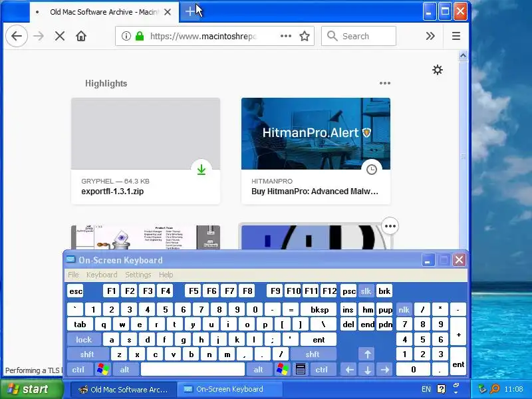This screenshot has width=532, height=399.
Task: Toggle the caps lock key
Action: click(x=84, y=340)
